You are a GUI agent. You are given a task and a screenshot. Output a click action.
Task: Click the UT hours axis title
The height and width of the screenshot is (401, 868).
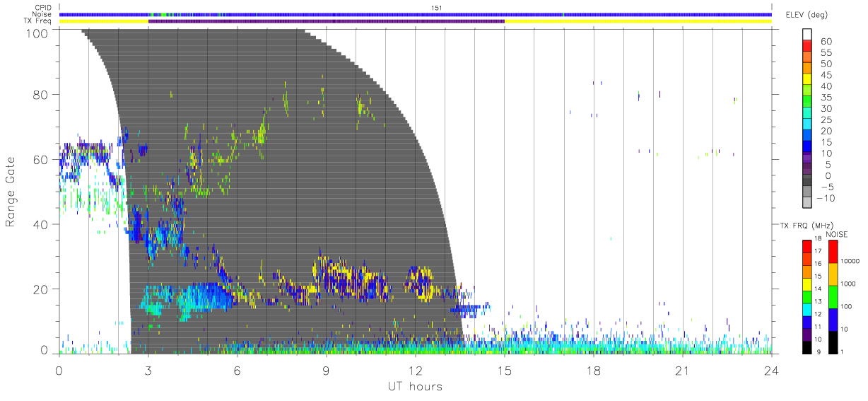point(414,386)
